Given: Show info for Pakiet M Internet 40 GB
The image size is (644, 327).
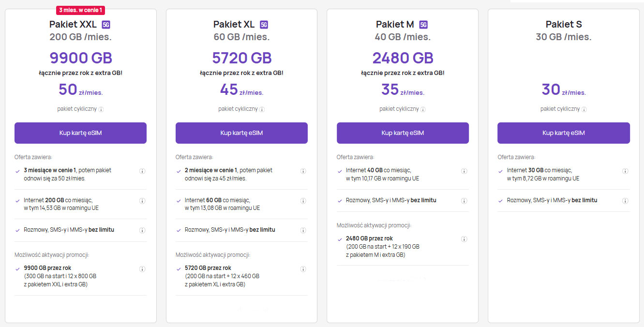Looking at the screenshot, I should [464, 171].
